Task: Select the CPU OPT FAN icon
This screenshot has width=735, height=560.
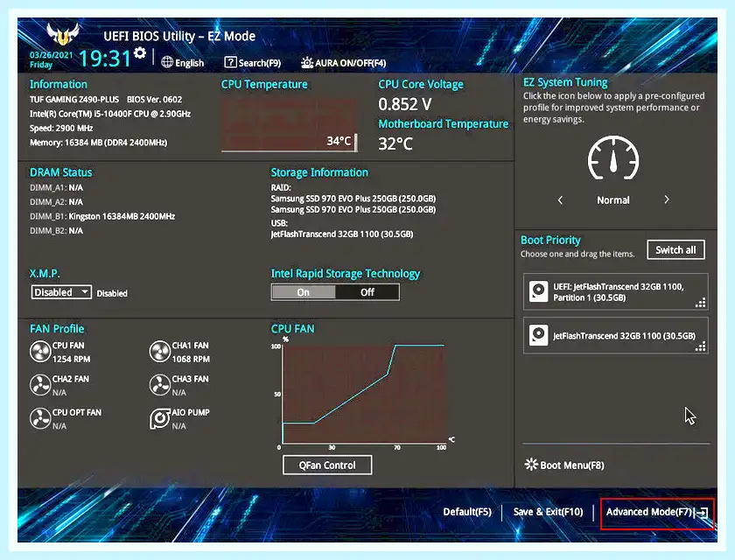Action: pos(40,418)
